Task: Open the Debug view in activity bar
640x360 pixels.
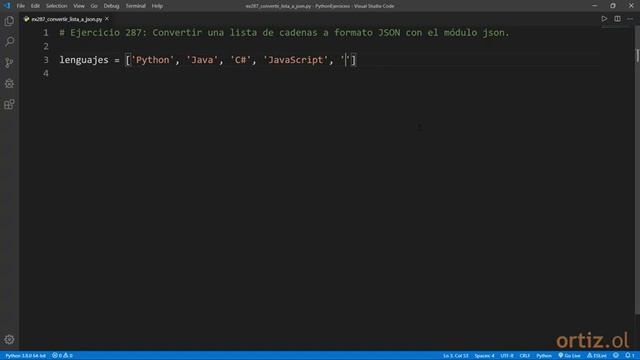Action: point(9,83)
